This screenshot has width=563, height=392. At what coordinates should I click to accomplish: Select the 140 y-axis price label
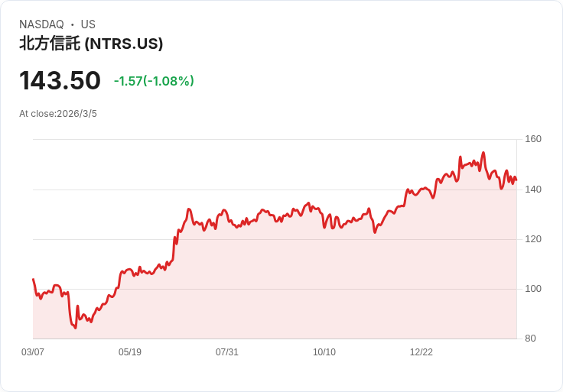tap(533, 190)
